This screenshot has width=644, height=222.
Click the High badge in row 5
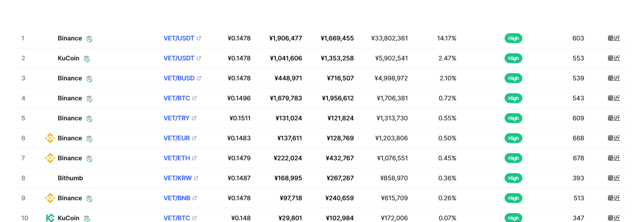click(513, 118)
